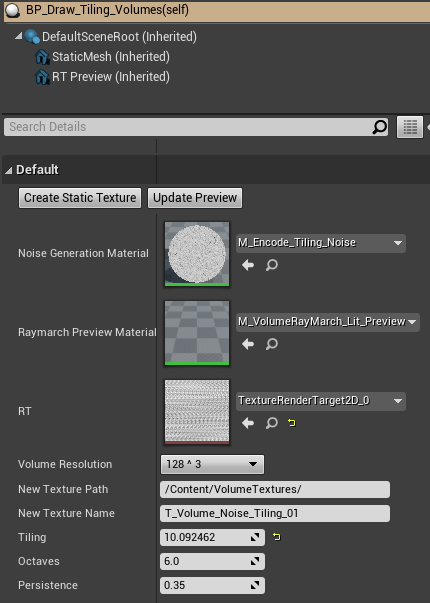Screen dimensions: 430x603
Task: Click the New Texture Name input field
Action: point(275,513)
